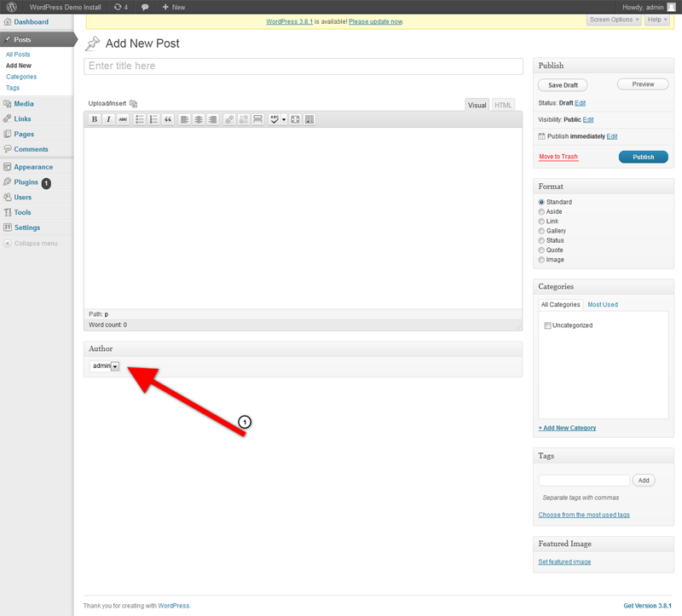Image resolution: width=682 pixels, height=616 pixels.
Task: Open Tools in sidebar
Action: [22, 213]
